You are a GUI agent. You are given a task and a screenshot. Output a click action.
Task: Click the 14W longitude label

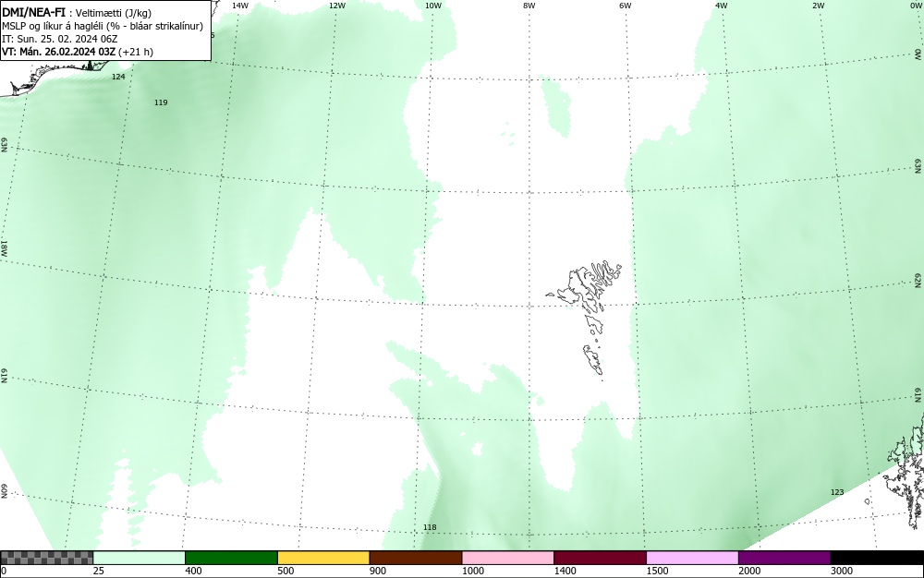(x=240, y=6)
